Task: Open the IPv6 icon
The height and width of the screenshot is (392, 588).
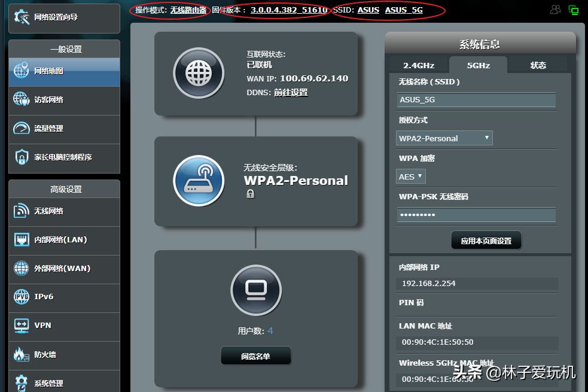Action: tap(22, 297)
